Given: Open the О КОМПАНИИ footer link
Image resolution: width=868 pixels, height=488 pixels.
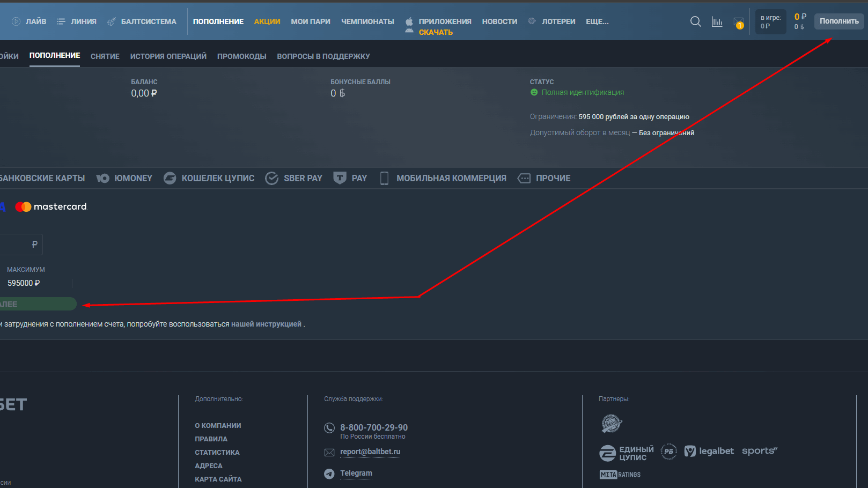Looking at the screenshot, I should tap(218, 425).
